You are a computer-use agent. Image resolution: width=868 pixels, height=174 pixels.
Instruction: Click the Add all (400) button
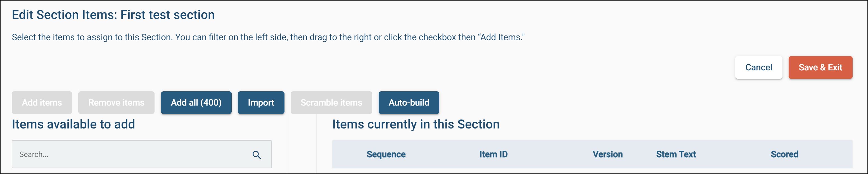(x=196, y=103)
